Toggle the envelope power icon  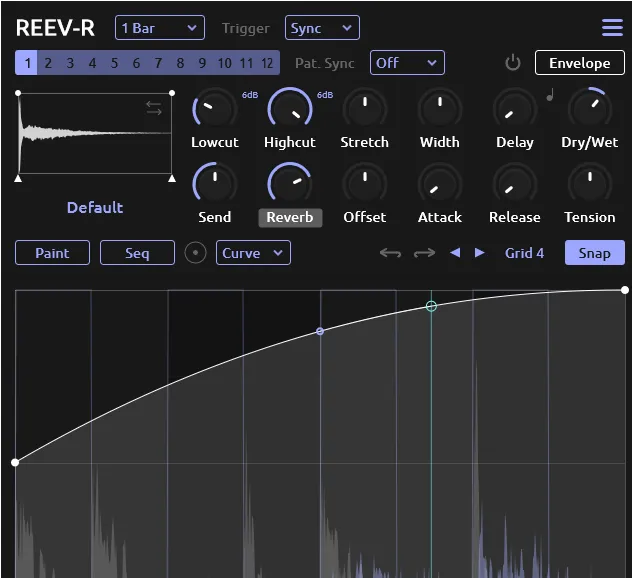[x=513, y=63]
